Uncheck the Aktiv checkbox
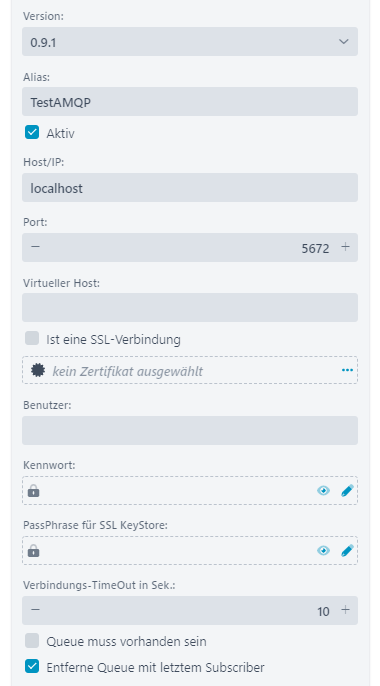 coord(32,132)
